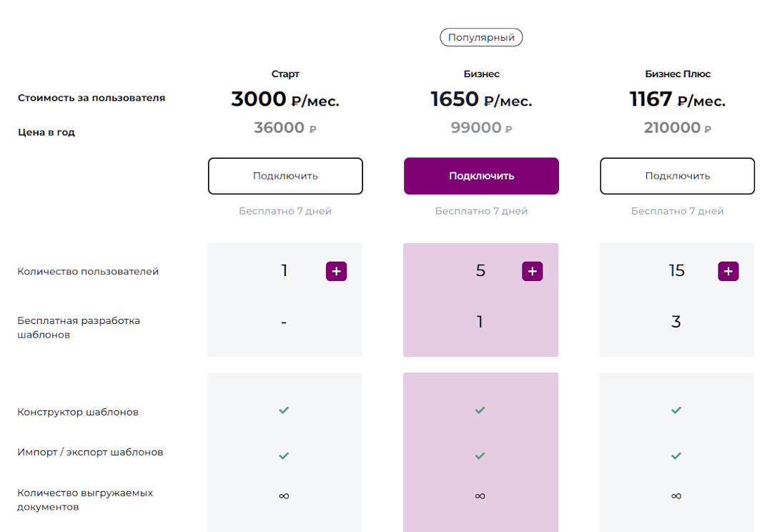
Task: Click Старт checkmark for Конструктор шаблонов
Action: tap(284, 410)
